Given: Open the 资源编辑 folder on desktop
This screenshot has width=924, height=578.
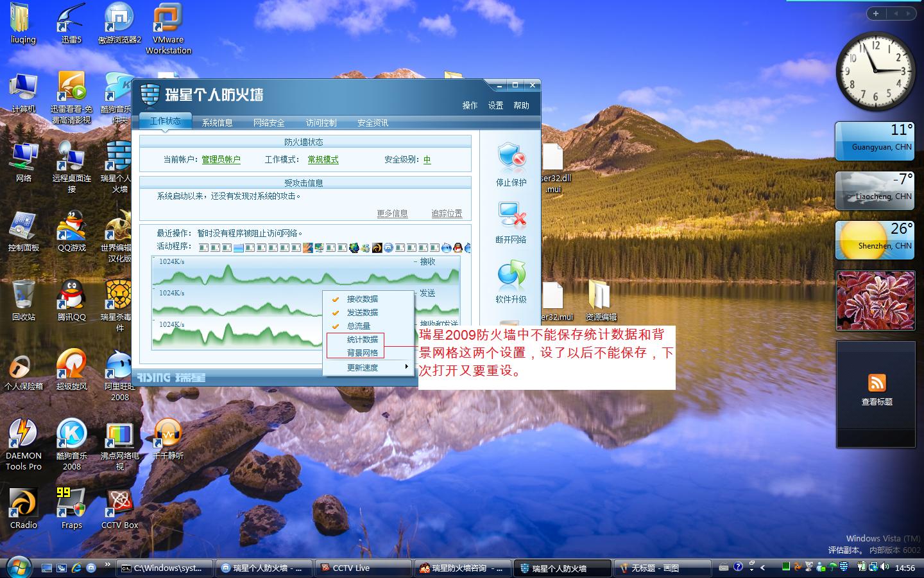Looking at the screenshot, I should click(x=601, y=301).
